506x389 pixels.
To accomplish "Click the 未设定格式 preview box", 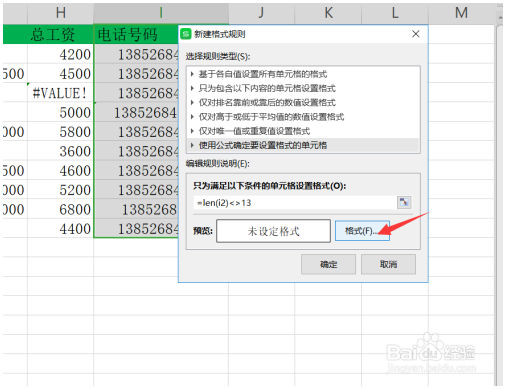I will click(x=273, y=231).
